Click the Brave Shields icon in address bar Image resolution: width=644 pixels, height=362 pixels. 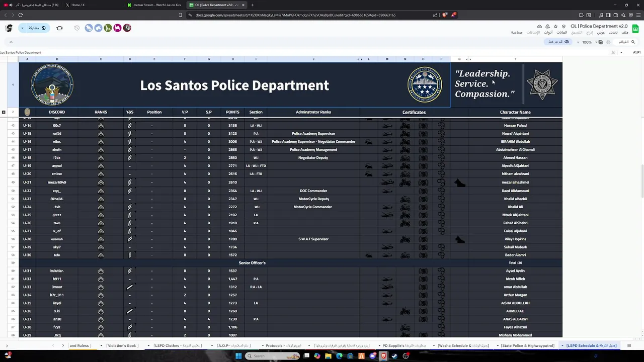tap(445, 15)
